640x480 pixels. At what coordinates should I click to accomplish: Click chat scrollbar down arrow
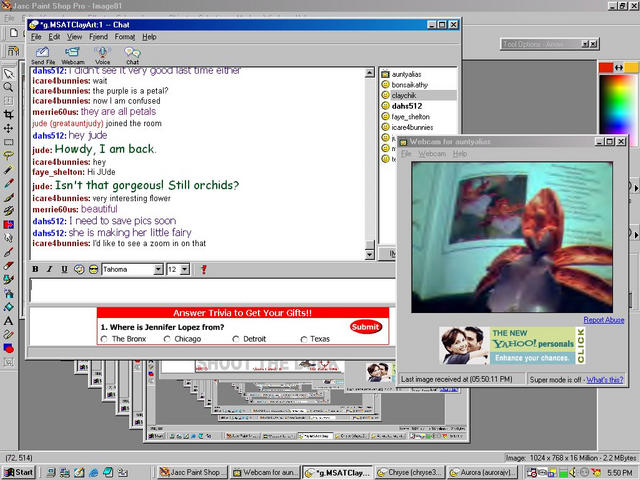click(369, 255)
